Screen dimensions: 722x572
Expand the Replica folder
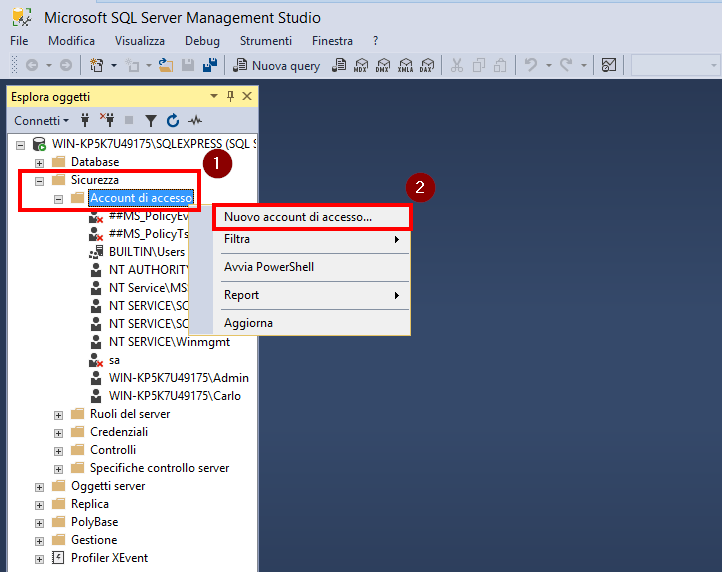click(x=40, y=505)
